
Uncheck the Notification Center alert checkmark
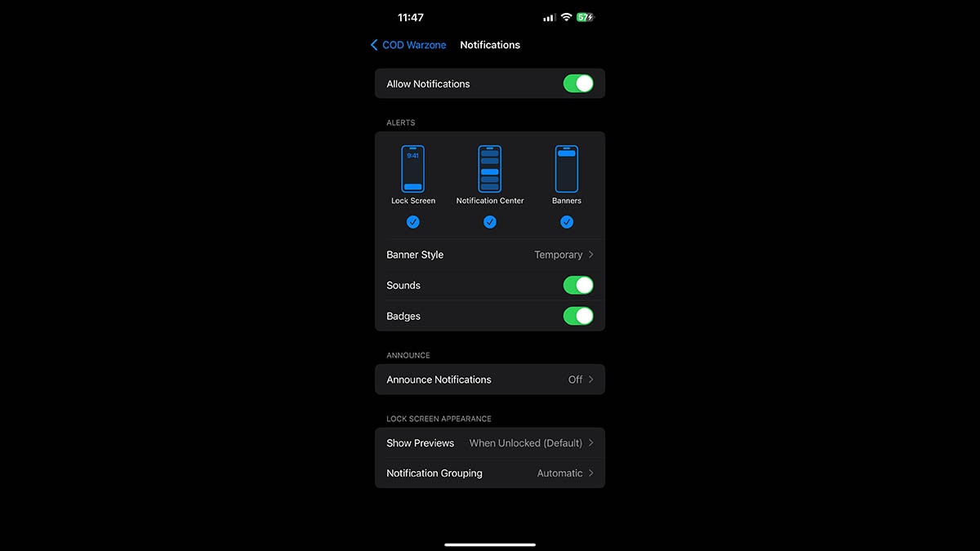tap(490, 222)
